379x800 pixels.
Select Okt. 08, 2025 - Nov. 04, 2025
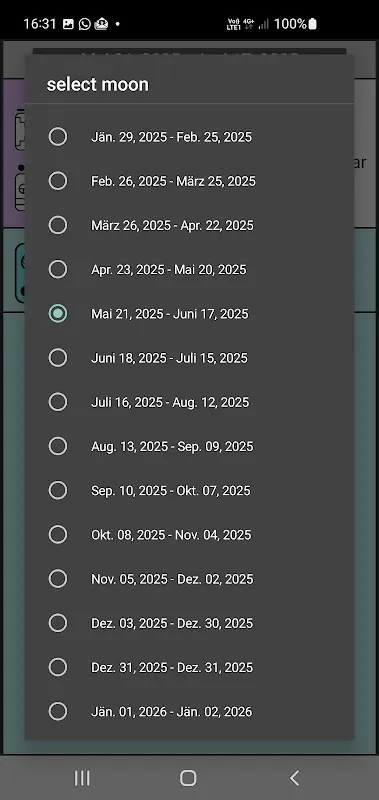pyautogui.click(x=189, y=535)
